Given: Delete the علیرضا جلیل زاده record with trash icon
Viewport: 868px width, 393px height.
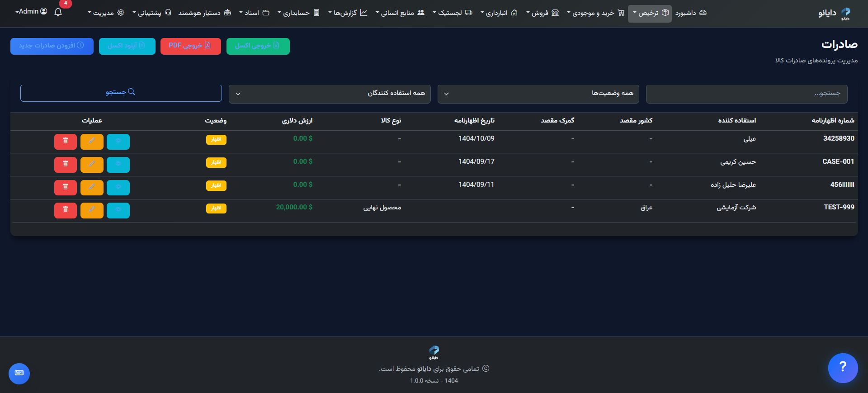Looking at the screenshot, I should click(x=66, y=188).
